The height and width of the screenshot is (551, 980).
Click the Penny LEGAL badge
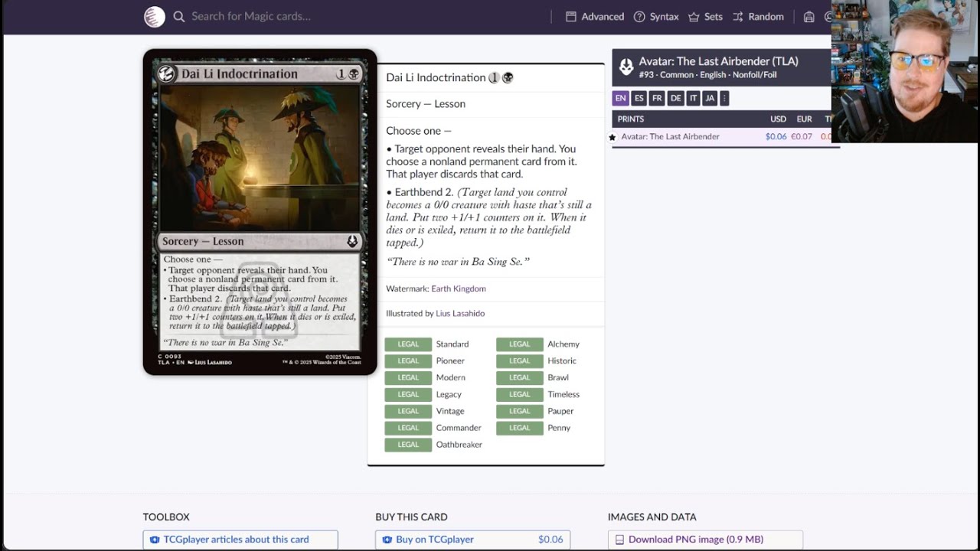pos(520,429)
